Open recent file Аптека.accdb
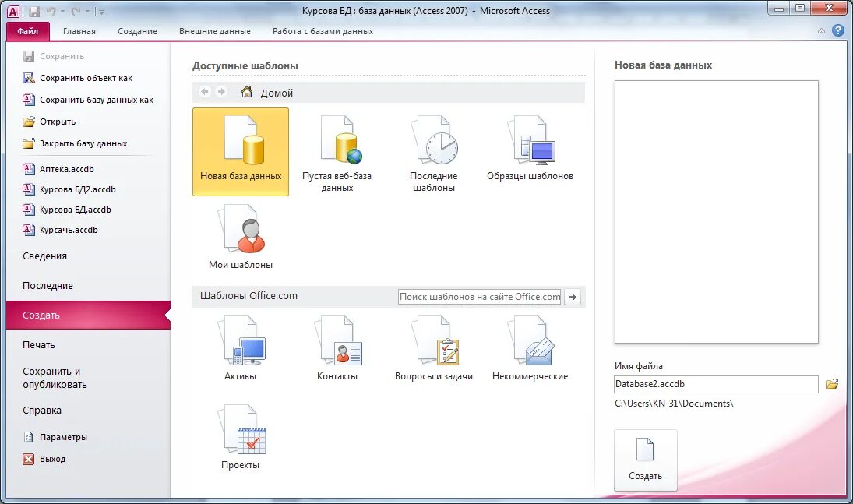This screenshot has width=853, height=504. coord(58,169)
